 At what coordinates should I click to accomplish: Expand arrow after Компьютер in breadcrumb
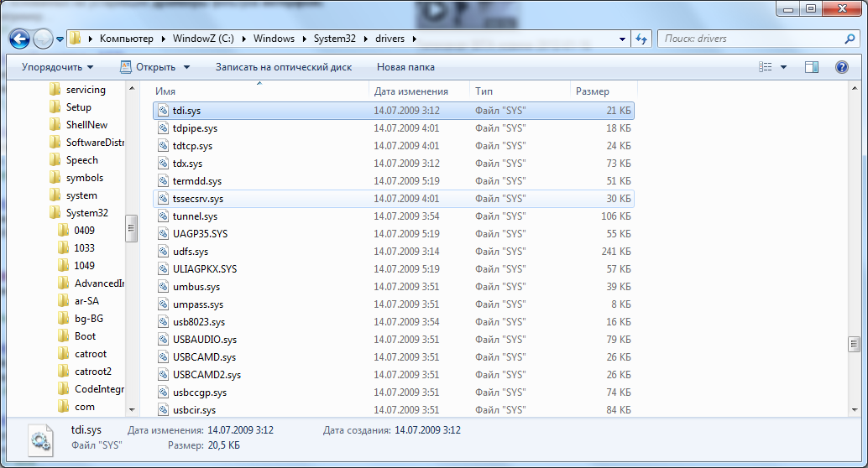[164, 39]
